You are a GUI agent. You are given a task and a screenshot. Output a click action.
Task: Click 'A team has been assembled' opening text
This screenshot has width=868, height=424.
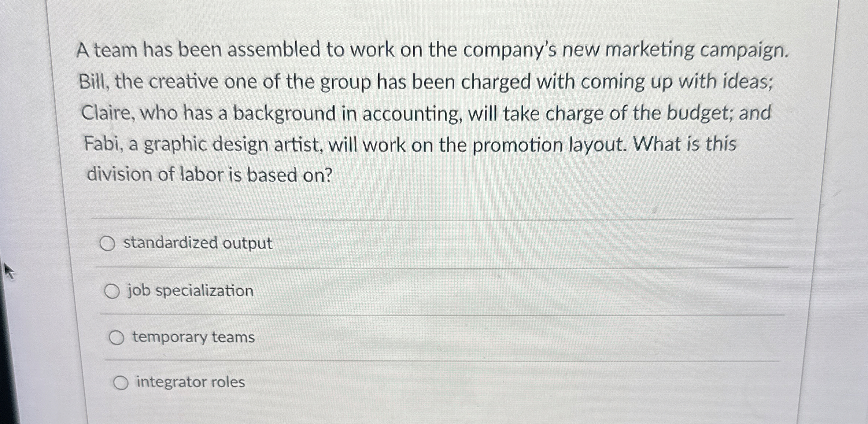pos(198,50)
